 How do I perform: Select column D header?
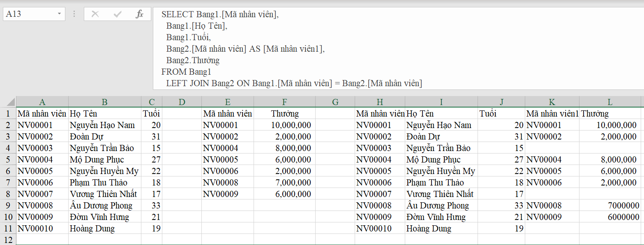[x=182, y=102]
